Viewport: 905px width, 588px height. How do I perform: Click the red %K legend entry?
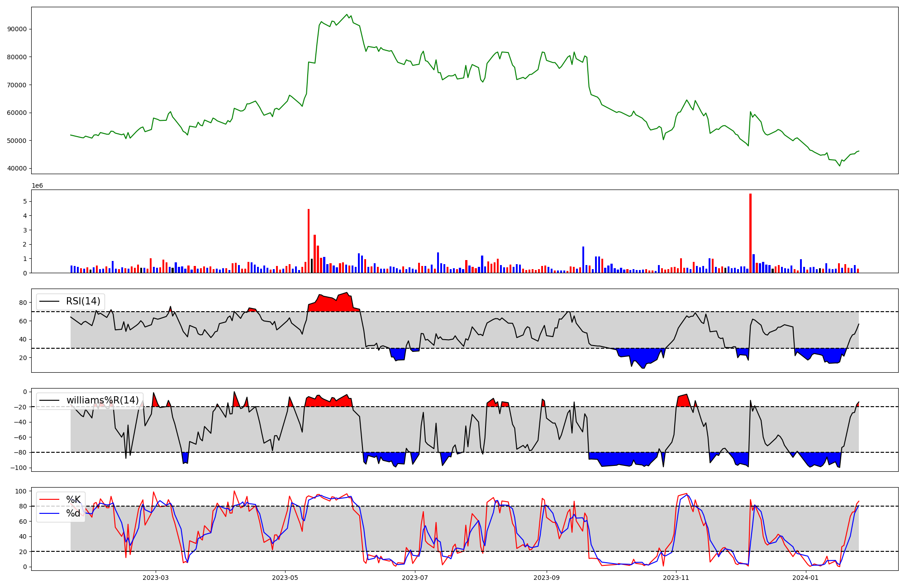click(73, 499)
